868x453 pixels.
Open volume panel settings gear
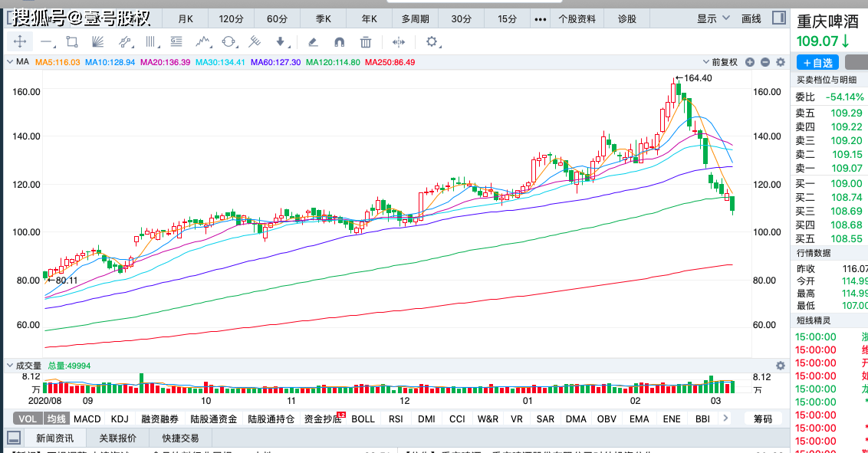[x=781, y=366]
